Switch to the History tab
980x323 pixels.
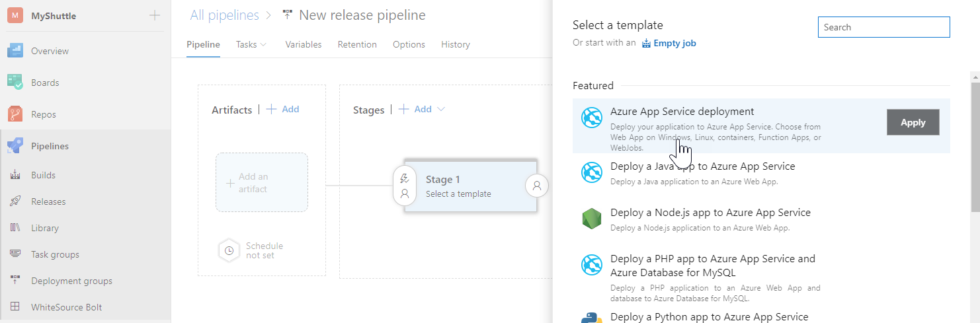(x=456, y=44)
